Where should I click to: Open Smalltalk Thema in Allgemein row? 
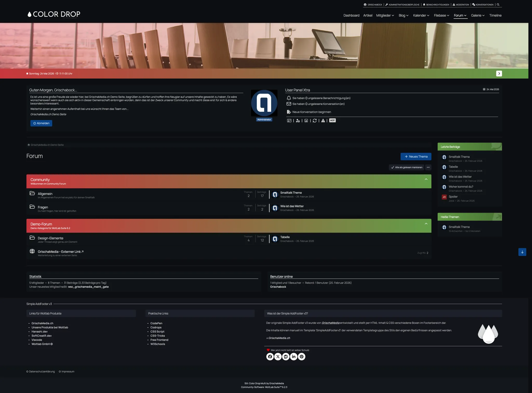pyautogui.click(x=291, y=193)
